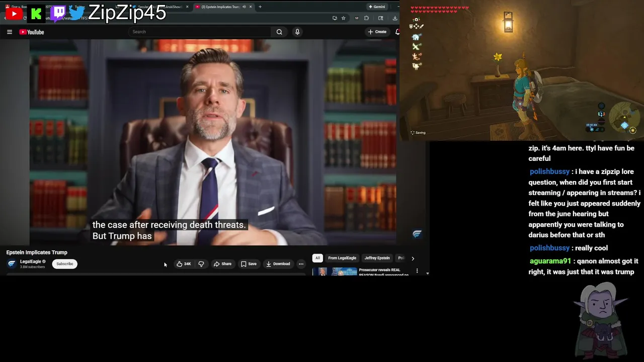Click the aguarama91 username in chat
This screenshot has height=362, width=644.
click(x=550, y=261)
